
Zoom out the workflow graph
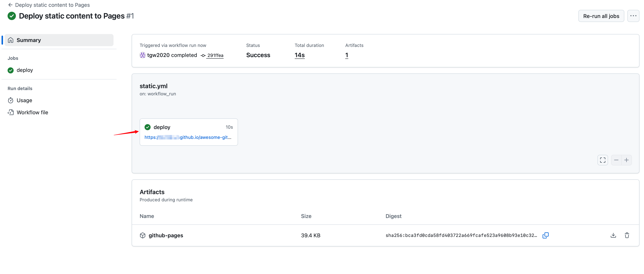[616, 160]
